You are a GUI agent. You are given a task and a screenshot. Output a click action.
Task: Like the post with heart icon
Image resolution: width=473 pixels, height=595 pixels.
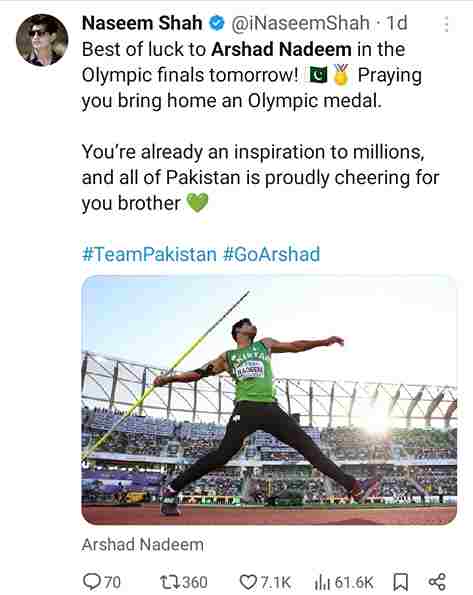coord(248,582)
